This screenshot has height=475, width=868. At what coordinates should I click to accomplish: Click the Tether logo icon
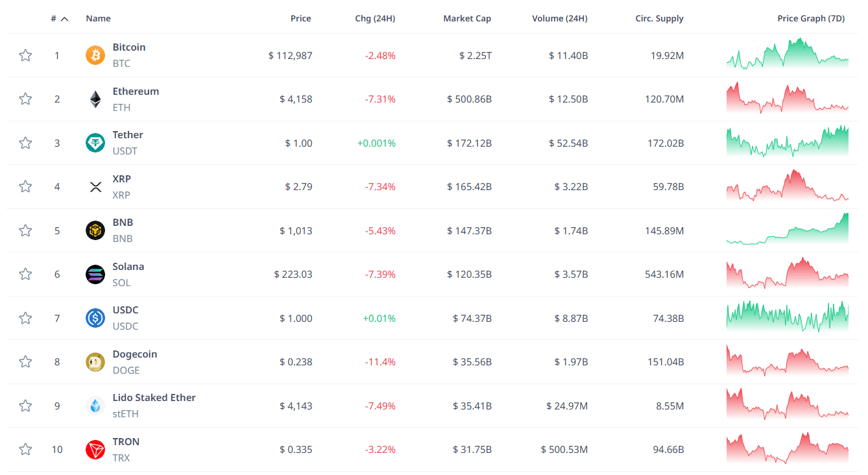point(95,143)
